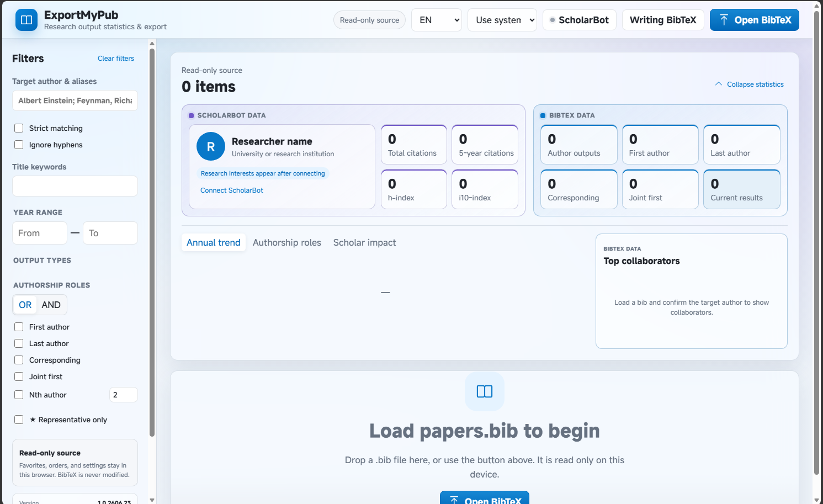Switch to the Scholar impact tab

tap(364, 242)
